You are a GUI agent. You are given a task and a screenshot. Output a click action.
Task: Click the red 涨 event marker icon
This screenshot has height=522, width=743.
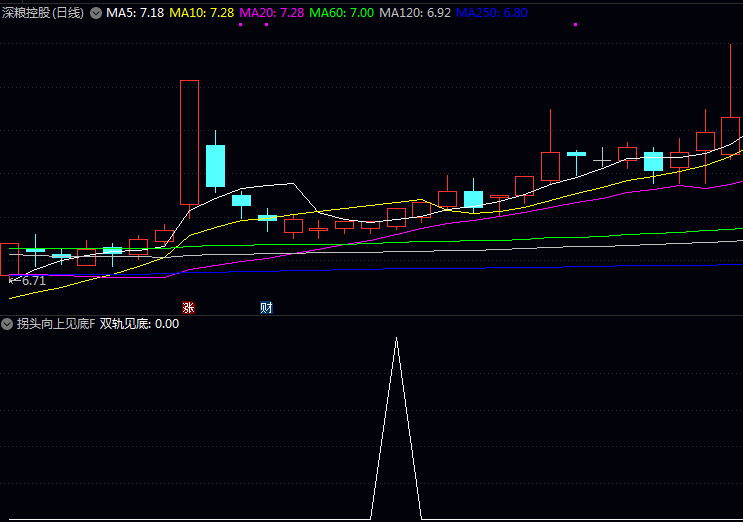click(x=187, y=307)
